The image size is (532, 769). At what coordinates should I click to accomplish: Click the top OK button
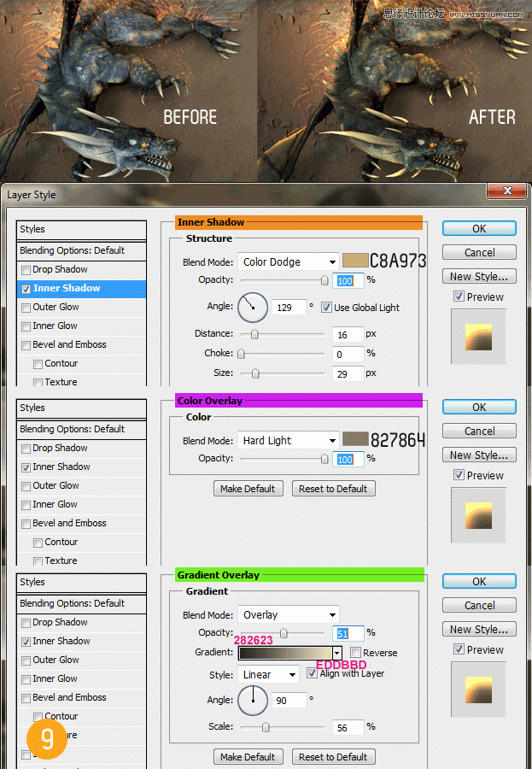click(x=479, y=228)
